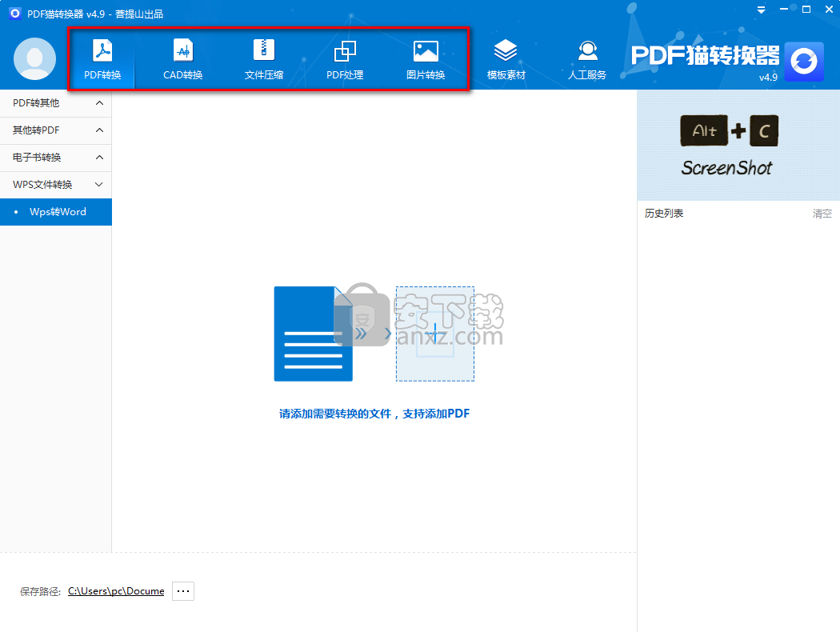Click the 保存路径 label
The height and width of the screenshot is (632, 840).
[x=40, y=591]
